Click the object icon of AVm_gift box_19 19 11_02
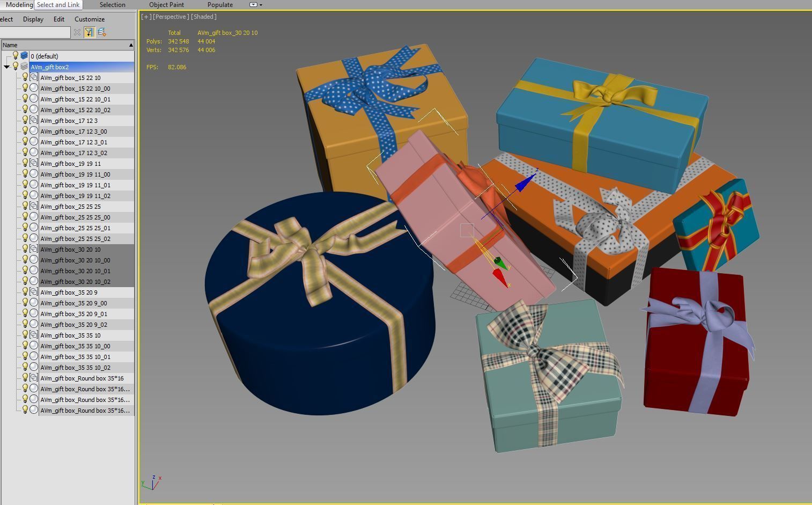Screen dimensions: 812x505 pyautogui.click(x=34, y=195)
